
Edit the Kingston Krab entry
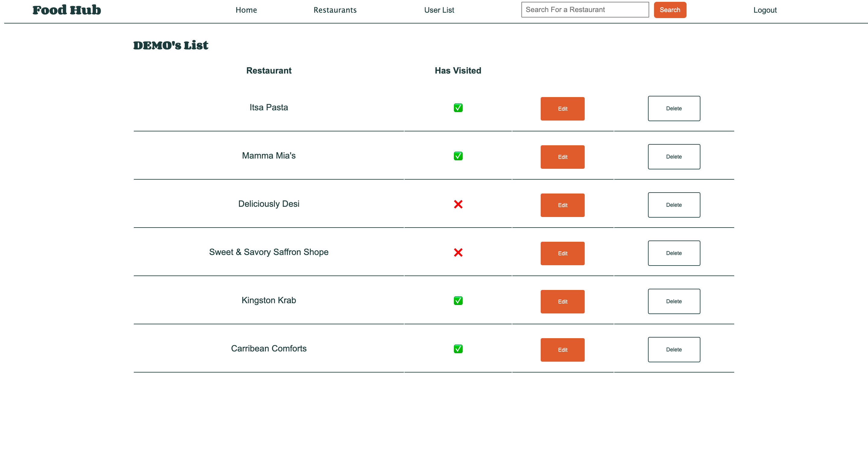(562, 301)
